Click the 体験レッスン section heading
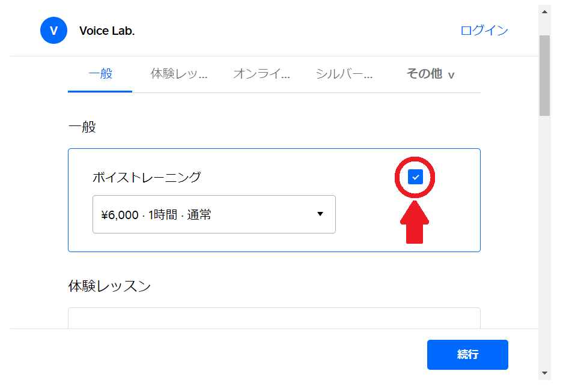The height and width of the screenshot is (392, 575). pyautogui.click(x=109, y=286)
